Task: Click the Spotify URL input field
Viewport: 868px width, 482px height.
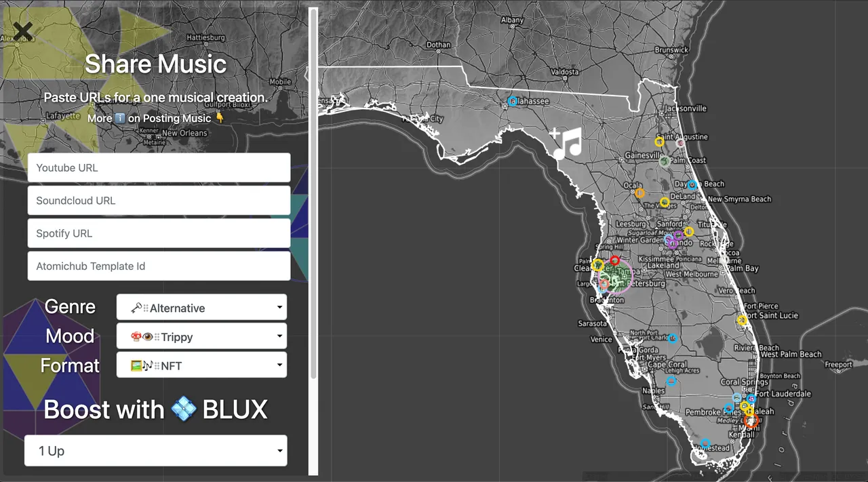Action: (159, 233)
